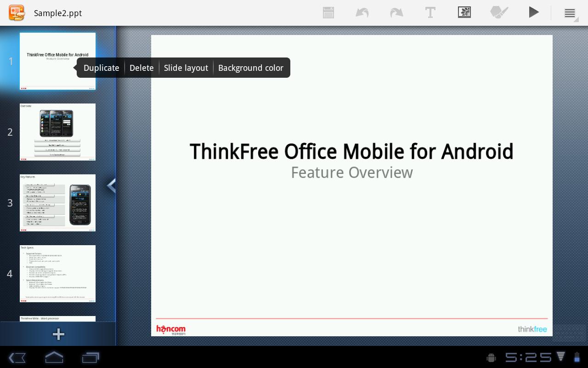Tap the Android Back button

(17, 357)
